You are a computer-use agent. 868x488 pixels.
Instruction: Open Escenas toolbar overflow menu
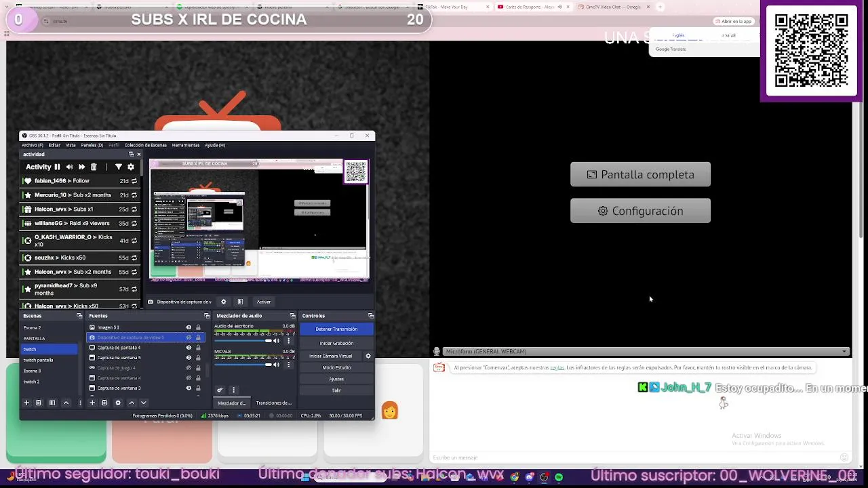click(80, 403)
